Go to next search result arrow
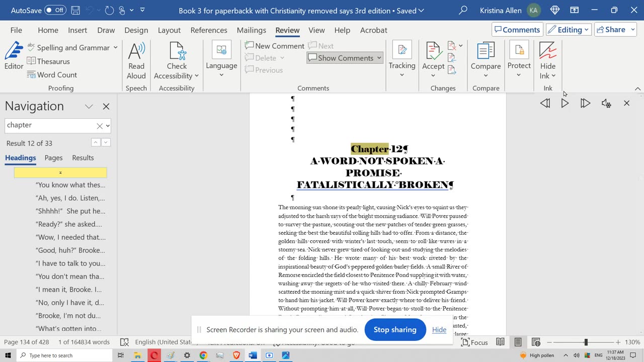Screen dimensions: 644x362 (x=106, y=143)
